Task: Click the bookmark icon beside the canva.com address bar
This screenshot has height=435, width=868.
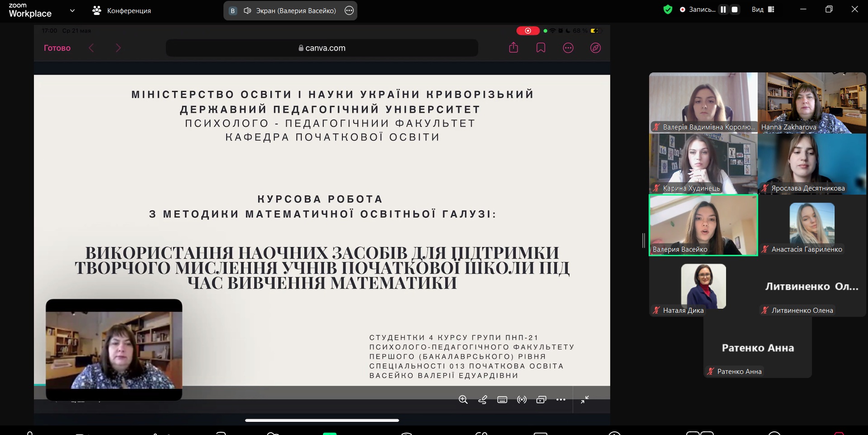Action: tap(541, 48)
